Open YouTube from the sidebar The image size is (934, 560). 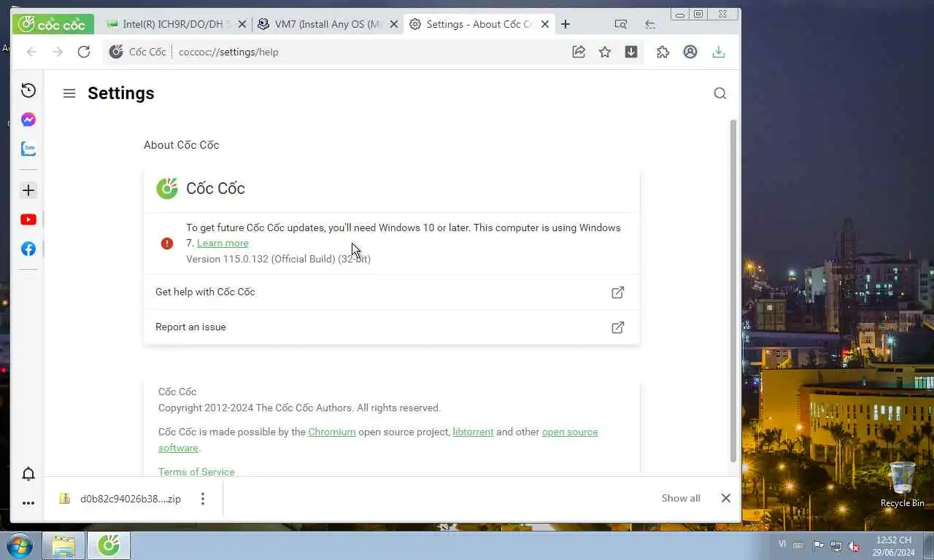(x=28, y=219)
